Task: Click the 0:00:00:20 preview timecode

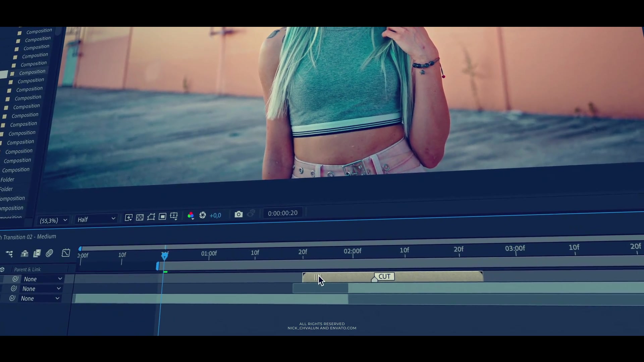Action: point(283,213)
